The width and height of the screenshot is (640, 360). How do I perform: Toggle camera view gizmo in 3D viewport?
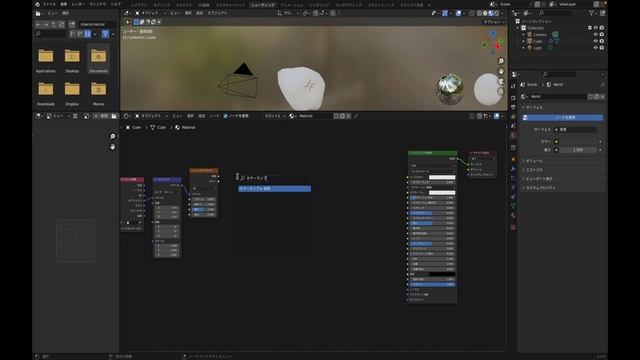[501, 81]
